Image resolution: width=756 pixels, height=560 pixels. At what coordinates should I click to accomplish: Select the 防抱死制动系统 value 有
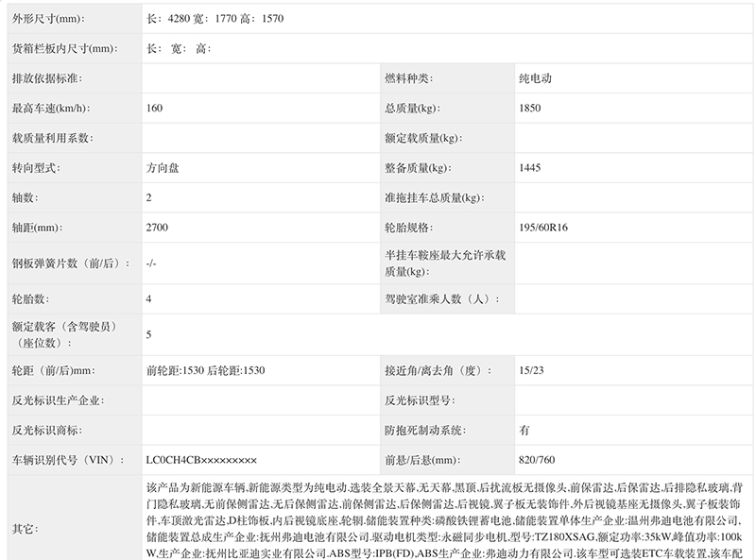tap(524, 430)
